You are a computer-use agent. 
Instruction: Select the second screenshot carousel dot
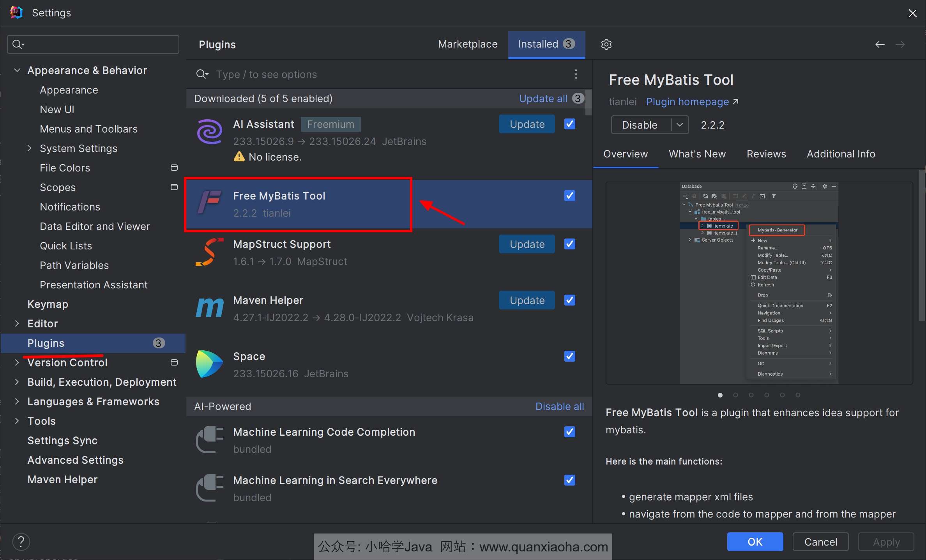point(735,395)
